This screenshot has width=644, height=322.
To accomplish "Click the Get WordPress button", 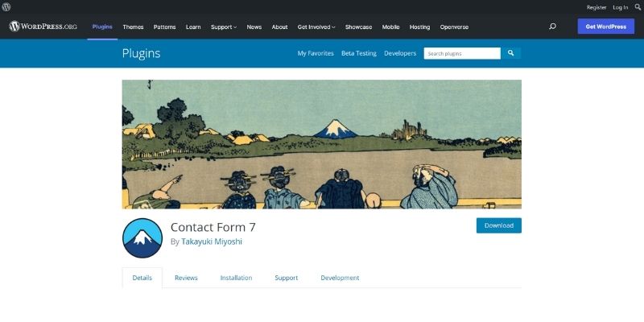I will [606, 27].
